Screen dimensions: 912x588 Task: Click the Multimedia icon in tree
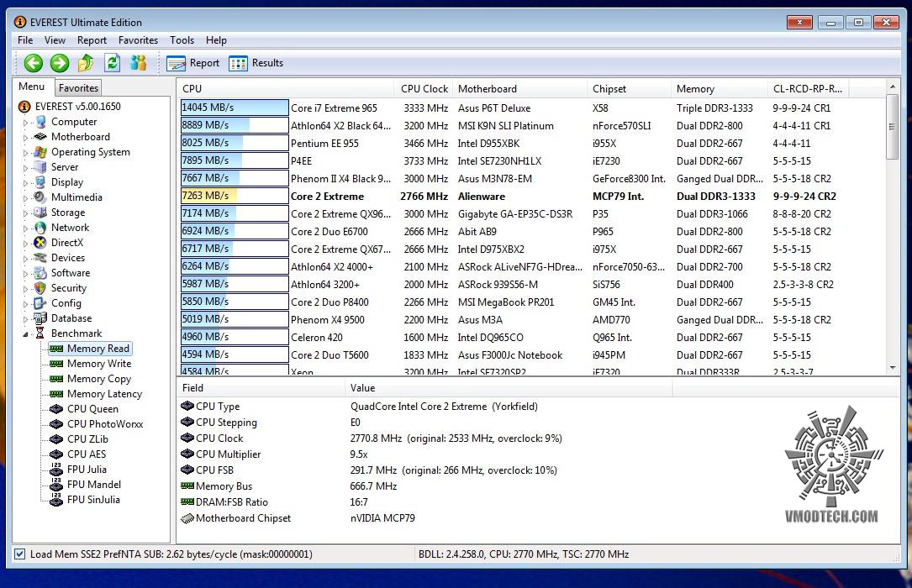coord(40,197)
